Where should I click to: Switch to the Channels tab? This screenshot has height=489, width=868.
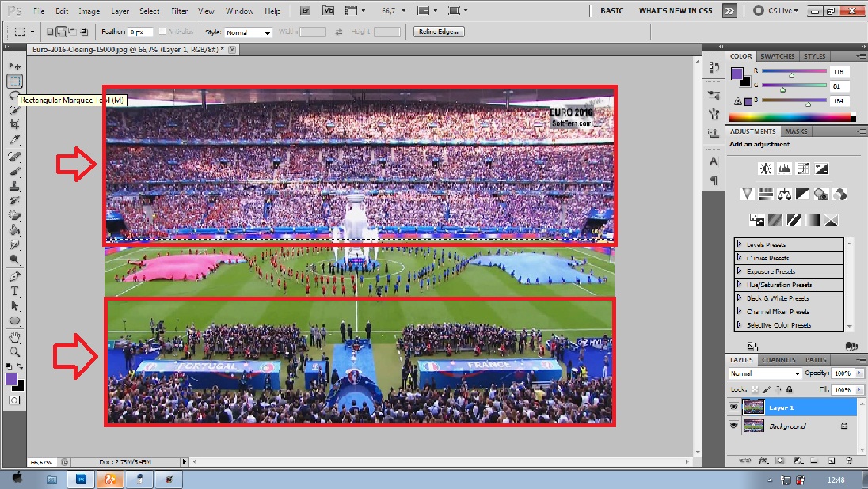(779, 359)
